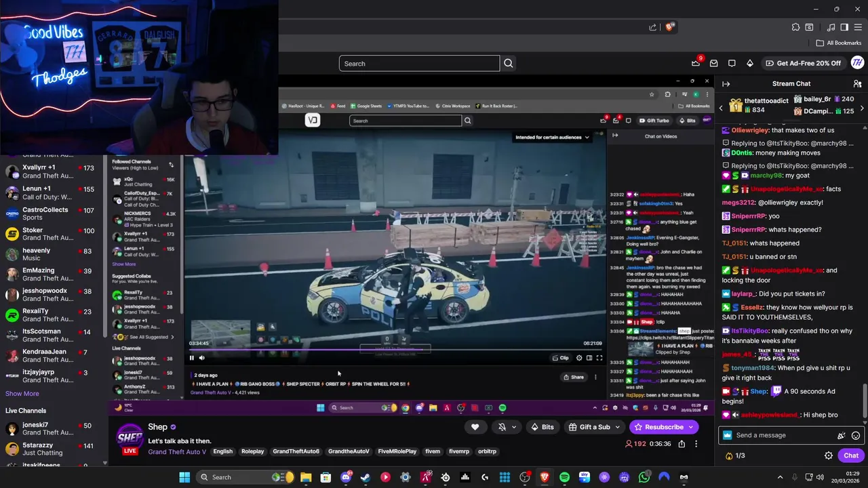Viewport: 868px width, 488px height.
Task: Open Brave extensions puzzle icon
Action: coord(795,27)
